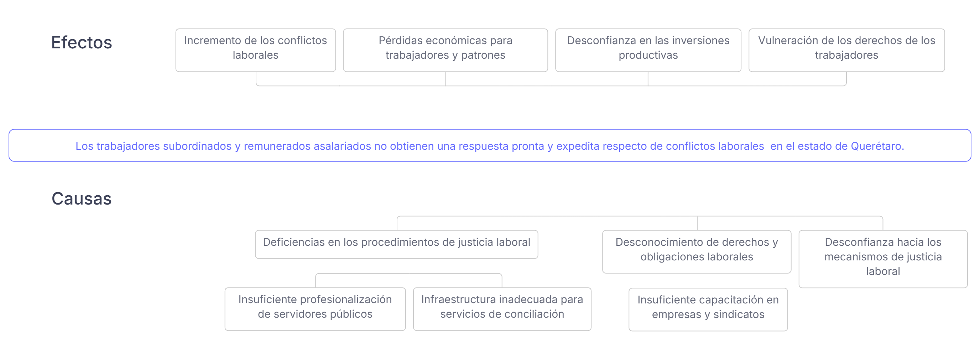The height and width of the screenshot is (360, 980).
Task: Click connector stub beneath "Desconfianza en las inversiones"
Action: click(x=648, y=79)
